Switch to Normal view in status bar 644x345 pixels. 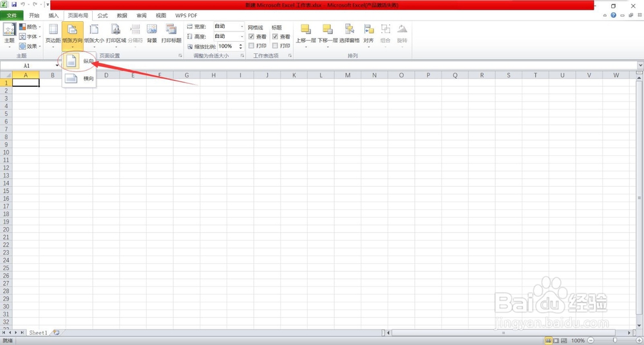tap(548, 340)
